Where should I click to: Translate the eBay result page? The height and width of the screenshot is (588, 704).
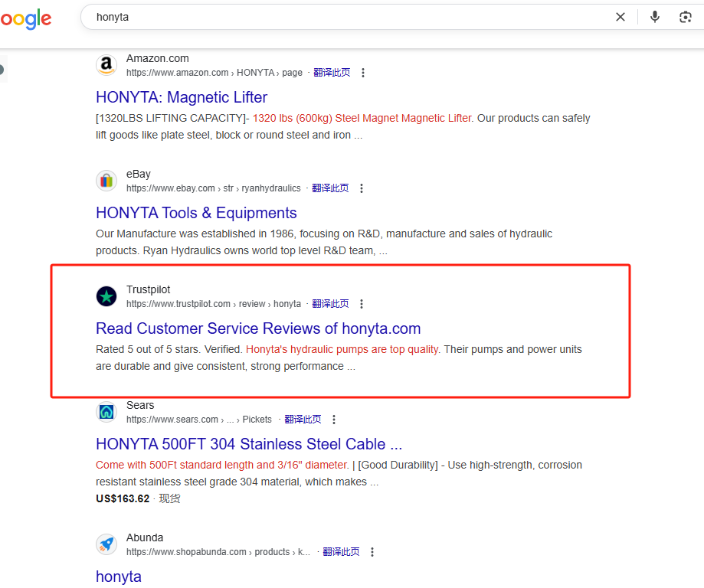tap(330, 188)
